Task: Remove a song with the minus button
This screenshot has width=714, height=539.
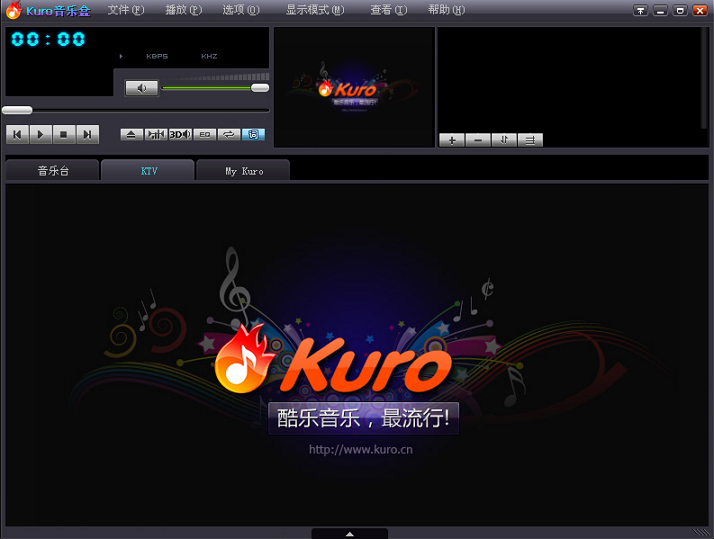Action: click(x=478, y=140)
